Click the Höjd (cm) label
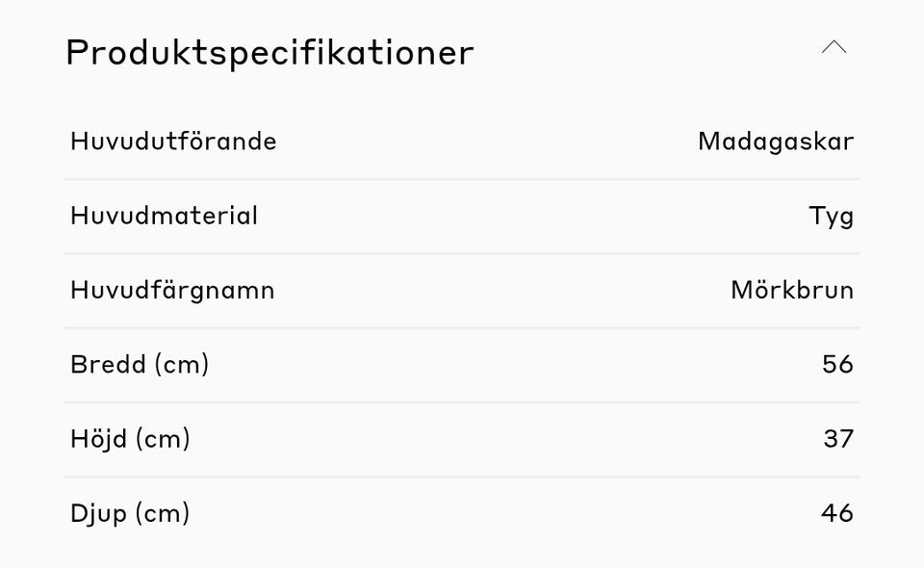Image resolution: width=924 pixels, height=568 pixels. point(130,439)
